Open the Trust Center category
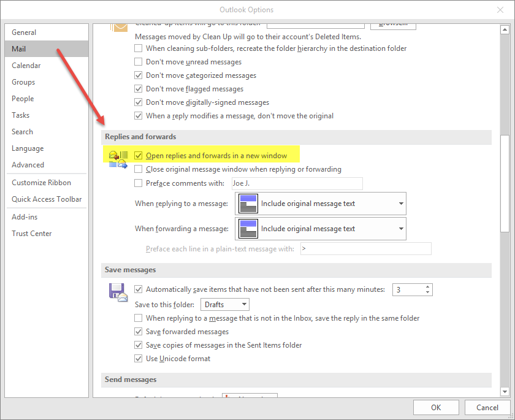515x420 pixels. [x=47, y=234]
